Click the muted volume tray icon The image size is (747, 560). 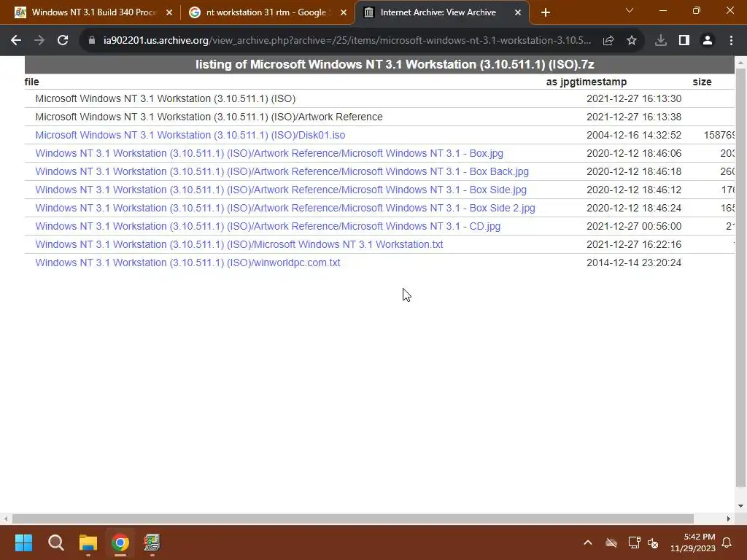click(x=653, y=542)
